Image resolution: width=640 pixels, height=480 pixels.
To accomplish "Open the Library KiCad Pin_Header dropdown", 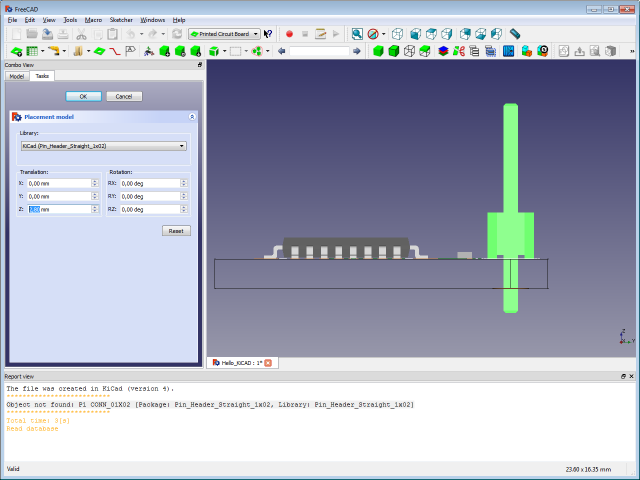I will (104, 146).
